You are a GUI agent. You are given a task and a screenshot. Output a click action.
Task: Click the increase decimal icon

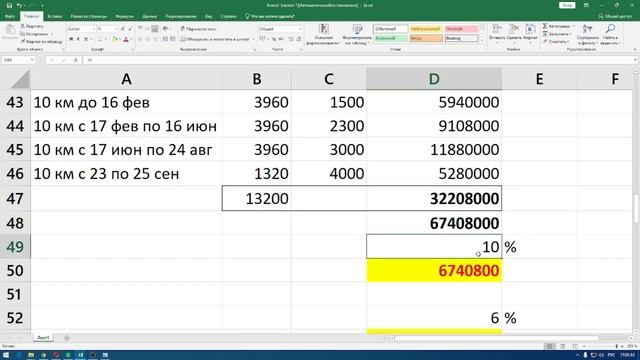pos(291,39)
